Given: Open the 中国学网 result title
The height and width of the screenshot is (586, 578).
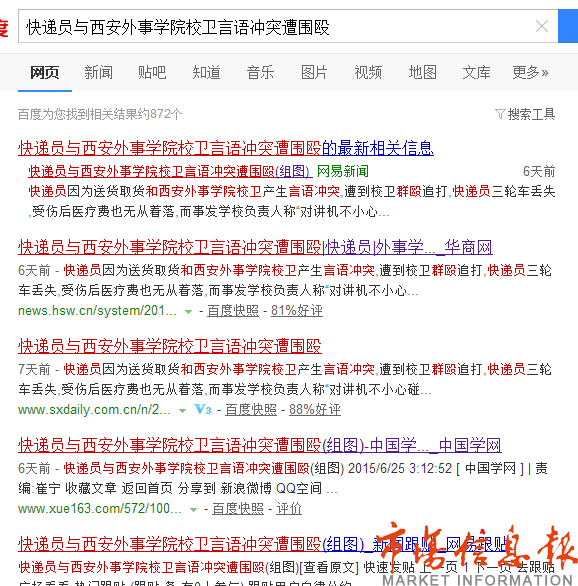Looking at the screenshot, I should (x=260, y=445).
